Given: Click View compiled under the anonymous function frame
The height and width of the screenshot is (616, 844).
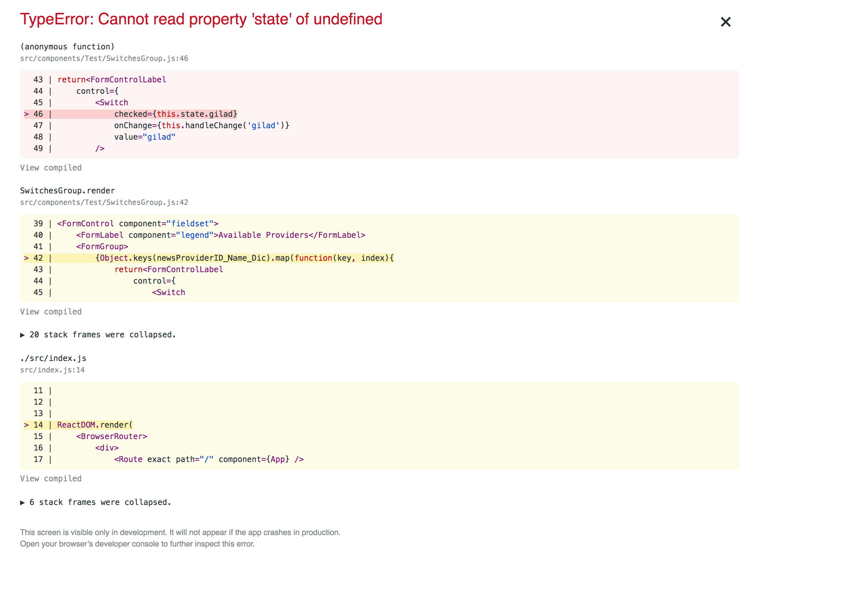Looking at the screenshot, I should click(51, 167).
